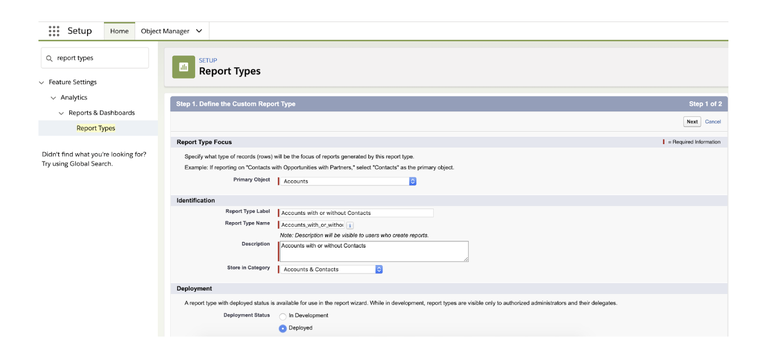Image resolution: width=768 pixels, height=364 pixels.
Task: Open the Primary Object dropdown
Action: coord(348,181)
